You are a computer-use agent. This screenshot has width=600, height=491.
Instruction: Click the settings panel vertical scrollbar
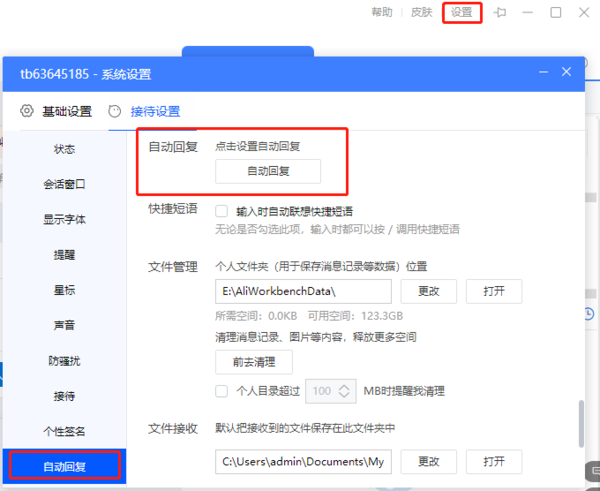(x=581, y=424)
